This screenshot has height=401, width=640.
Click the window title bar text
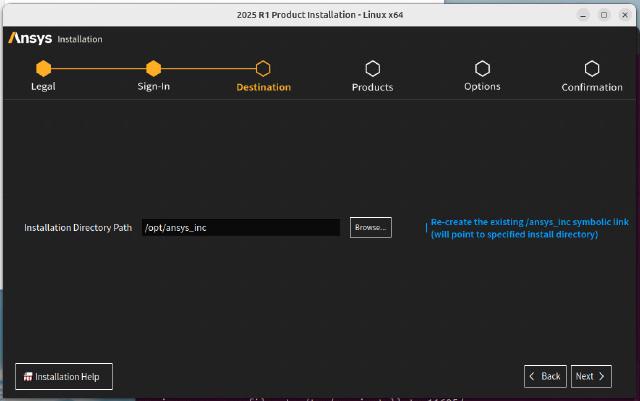point(320,15)
